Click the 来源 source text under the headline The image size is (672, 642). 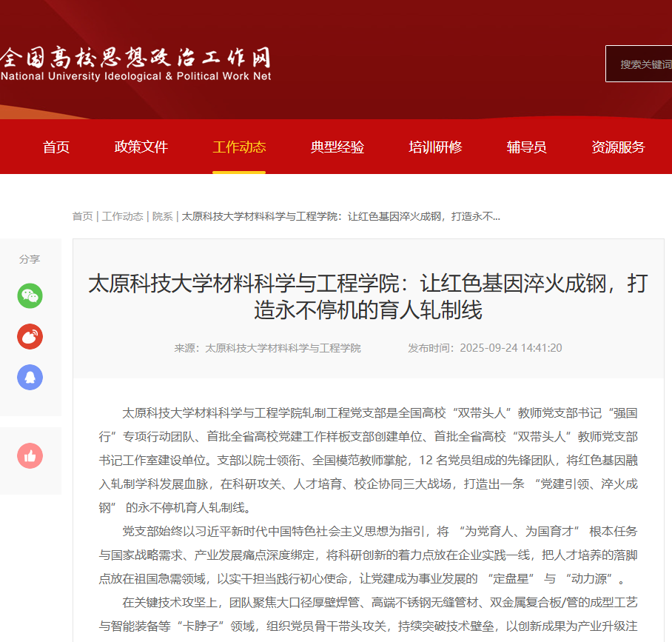268,348
